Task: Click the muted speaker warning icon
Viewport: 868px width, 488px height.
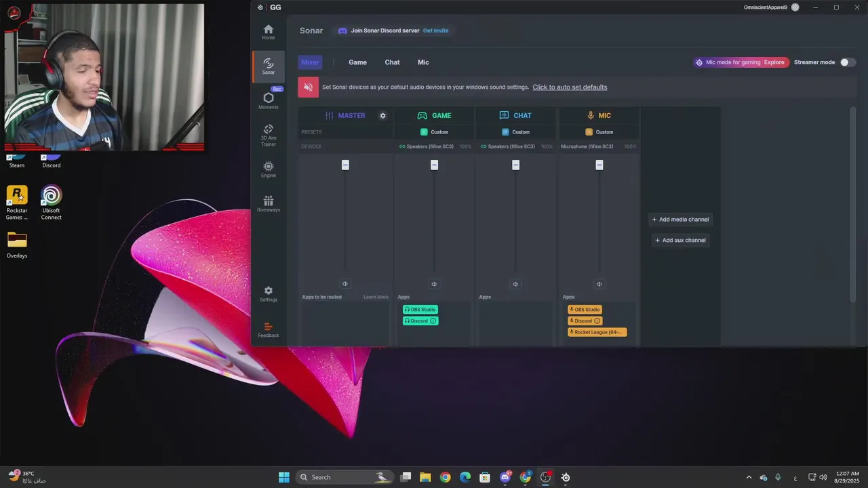Action: pyautogui.click(x=309, y=87)
